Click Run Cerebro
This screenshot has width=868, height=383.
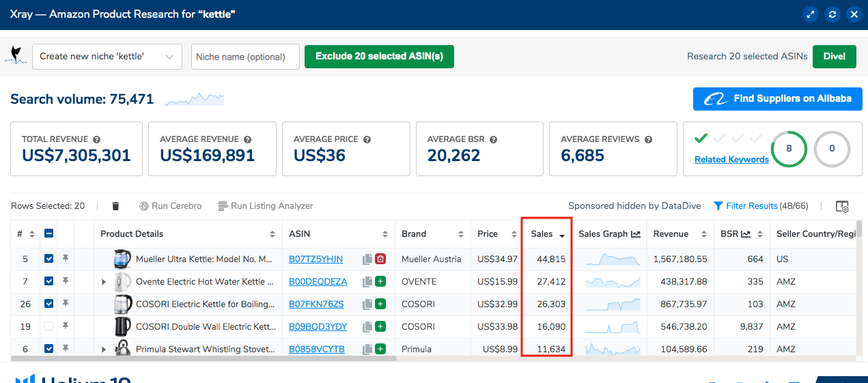point(170,206)
